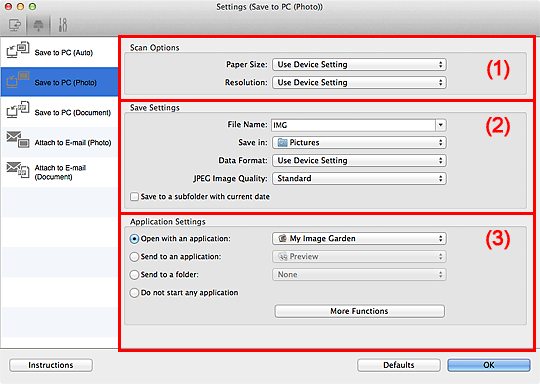
Task: Select Attach to E-mail (Photo) item
Action: 59,142
